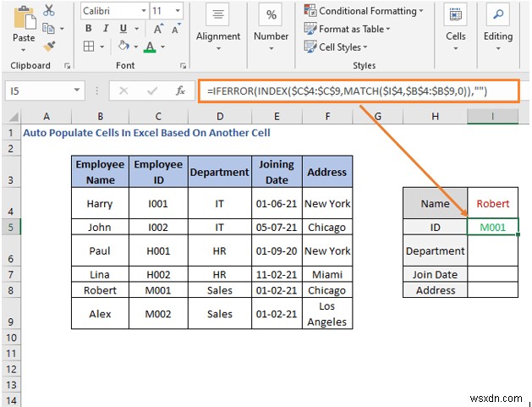The image size is (532, 407).
Task: Click the Paste clipboard icon
Action: pyautogui.click(x=25, y=18)
